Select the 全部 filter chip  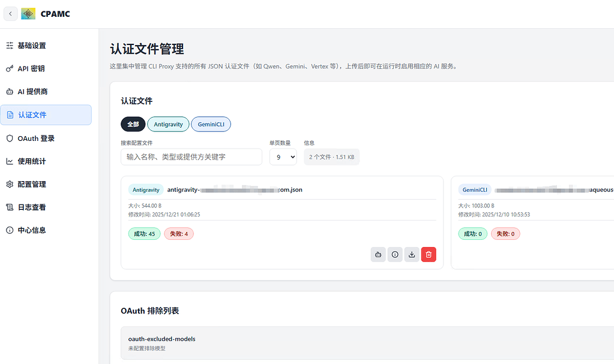[x=133, y=124]
